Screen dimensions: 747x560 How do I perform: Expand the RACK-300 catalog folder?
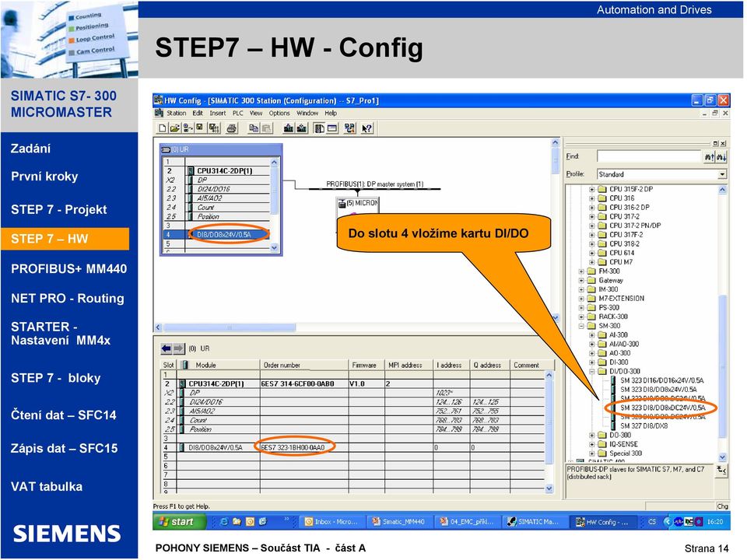[x=581, y=317]
